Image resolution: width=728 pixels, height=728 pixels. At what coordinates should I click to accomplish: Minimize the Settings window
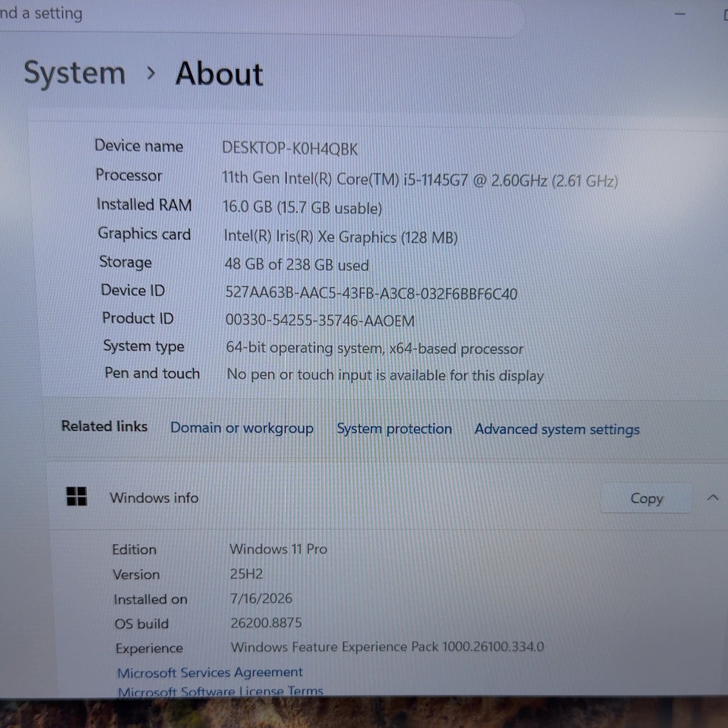coord(680,14)
